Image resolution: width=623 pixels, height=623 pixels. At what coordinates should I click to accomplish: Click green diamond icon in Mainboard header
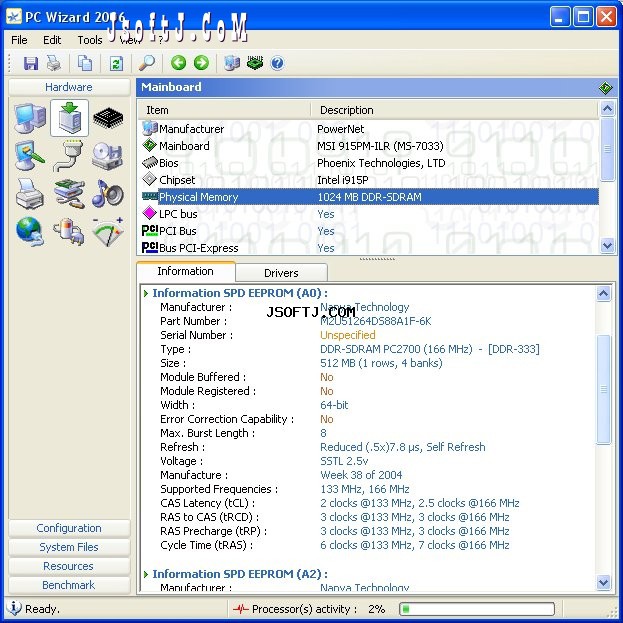(x=605, y=87)
